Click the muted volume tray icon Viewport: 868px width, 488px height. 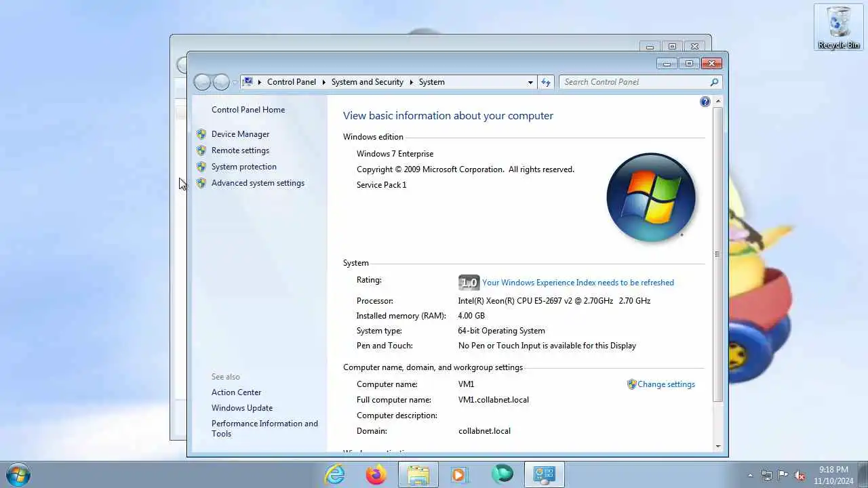point(800,475)
